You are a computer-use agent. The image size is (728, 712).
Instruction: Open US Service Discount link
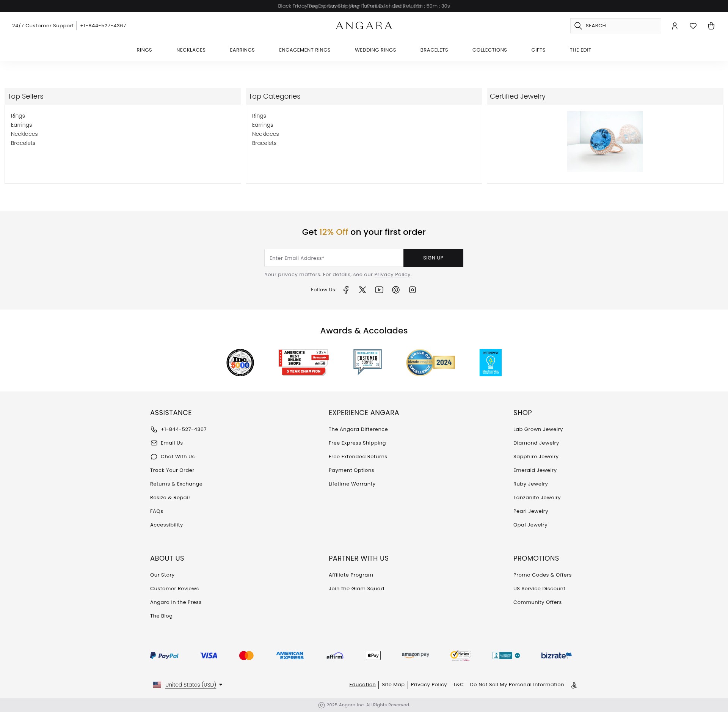539,589
